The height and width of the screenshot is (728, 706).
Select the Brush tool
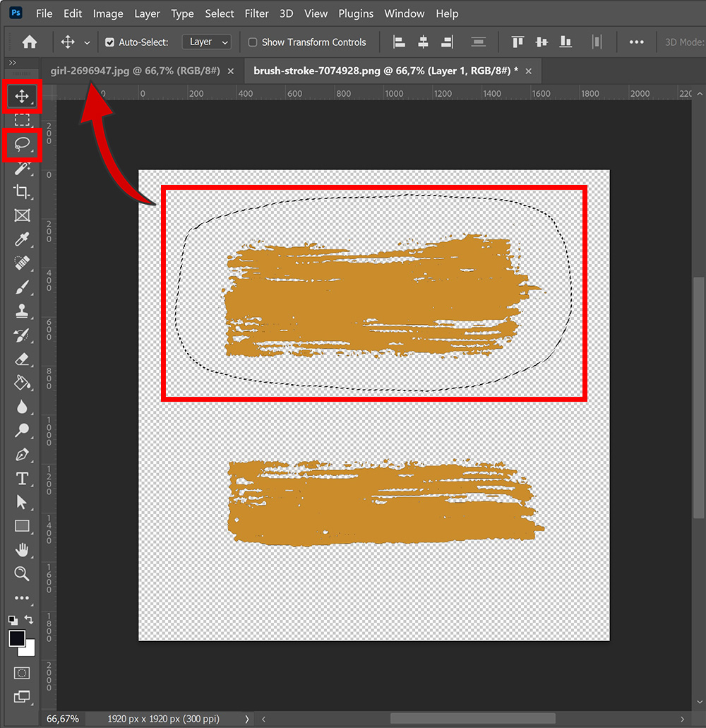point(21,287)
